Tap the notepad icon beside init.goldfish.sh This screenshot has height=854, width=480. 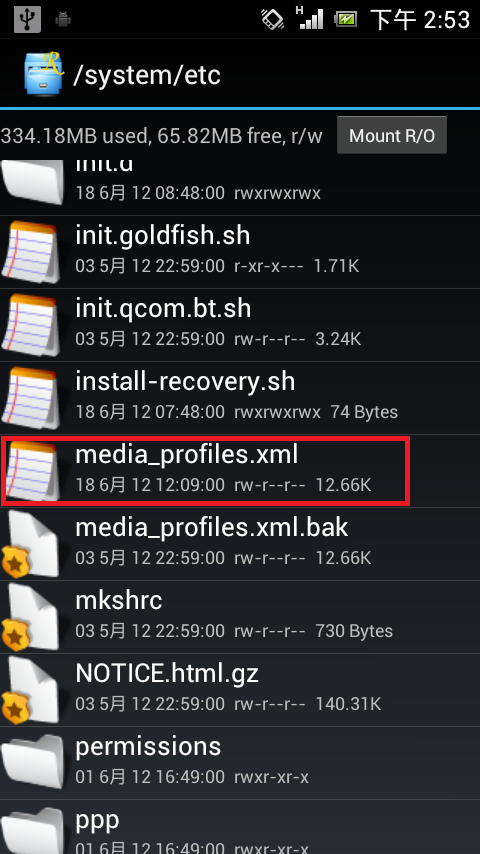[x=31, y=252]
